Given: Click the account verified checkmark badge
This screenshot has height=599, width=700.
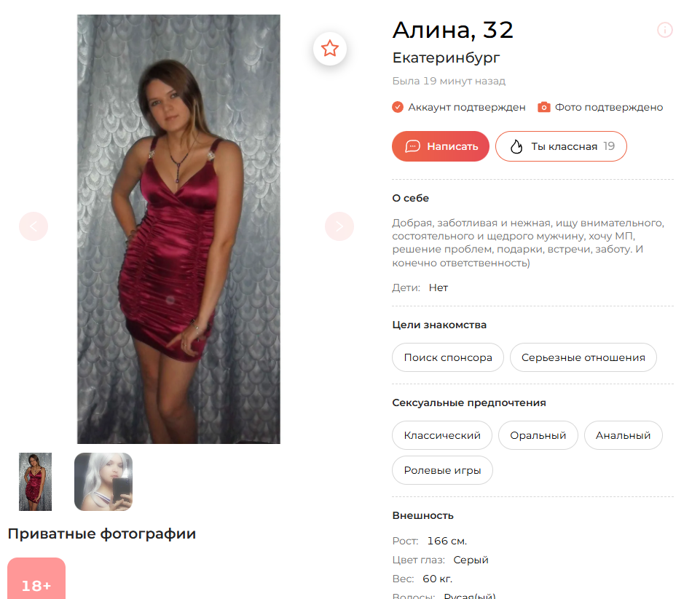Looking at the screenshot, I should tap(398, 107).
